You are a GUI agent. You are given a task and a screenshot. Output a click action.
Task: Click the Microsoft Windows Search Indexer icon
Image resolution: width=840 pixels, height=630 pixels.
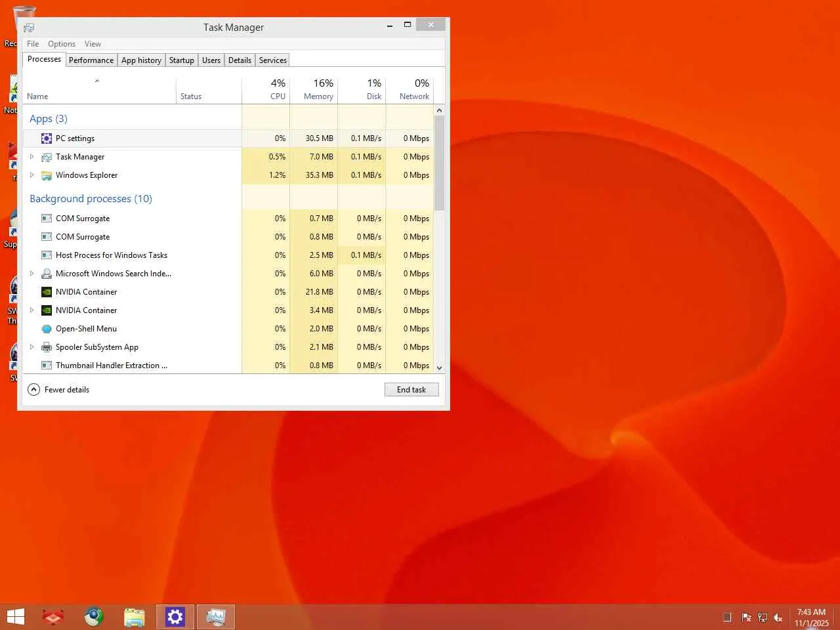[x=47, y=274]
